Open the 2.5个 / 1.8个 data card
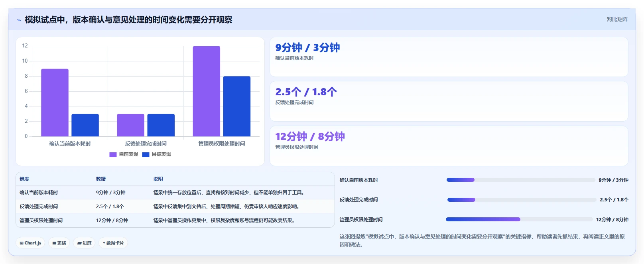The width and height of the screenshot is (644, 264). click(449, 101)
